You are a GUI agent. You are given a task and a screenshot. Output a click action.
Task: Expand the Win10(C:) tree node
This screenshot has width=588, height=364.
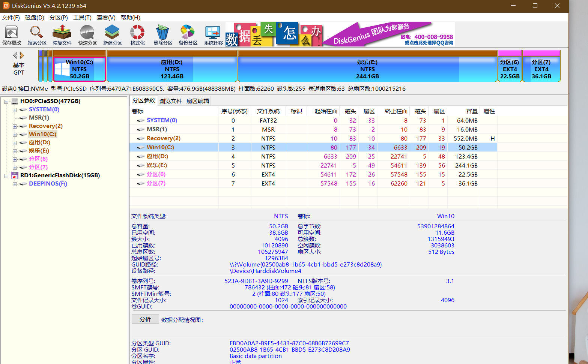(x=15, y=134)
